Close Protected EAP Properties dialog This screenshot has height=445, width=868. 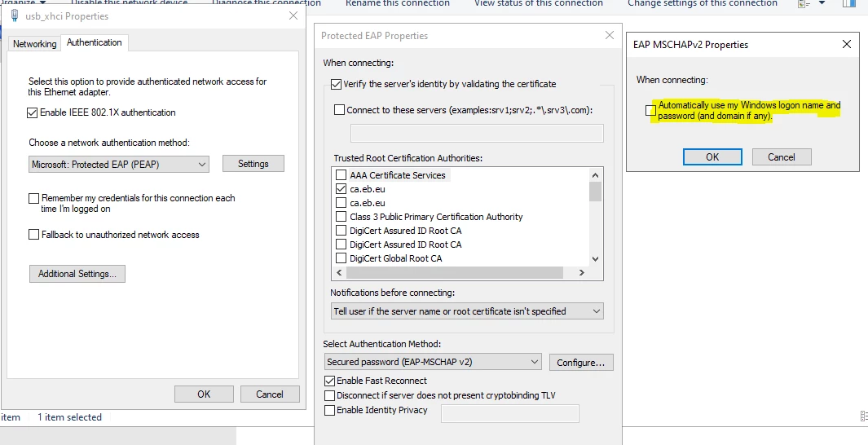(x=610, y=35)
